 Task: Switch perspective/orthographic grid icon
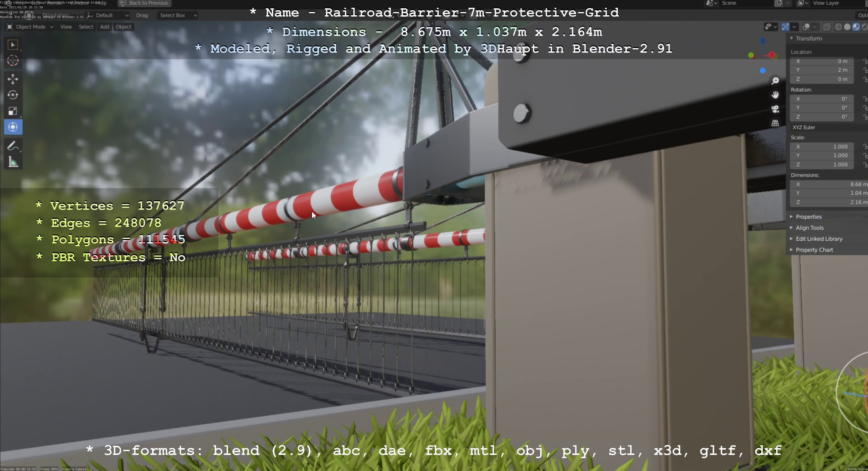pos(775,123)
